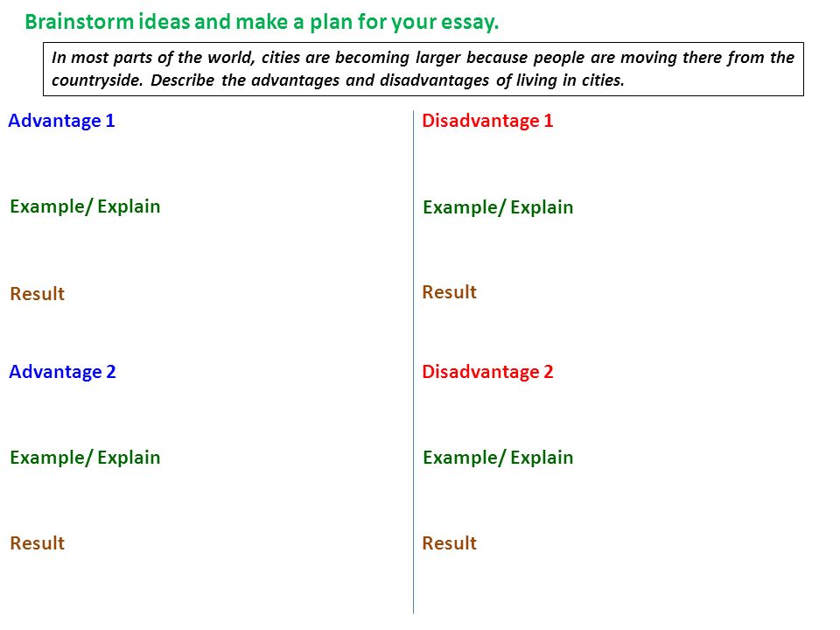Viewport: 840px width, 630px height.
Task: Select 'Example/ Explain' under Disadvantage 2
Action: click(x=498, y=458)
